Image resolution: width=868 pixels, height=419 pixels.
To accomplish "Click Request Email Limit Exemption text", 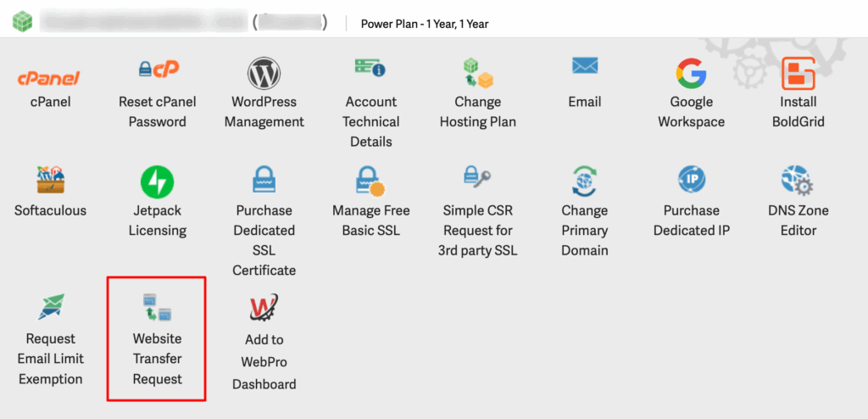I will [x=50, y=359].
